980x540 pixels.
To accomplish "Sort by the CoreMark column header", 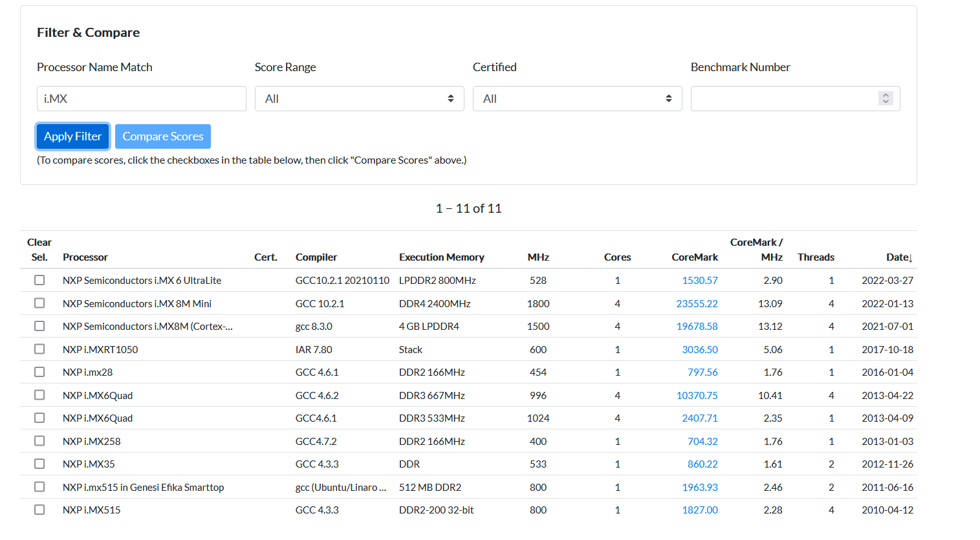I will (695, 257).
